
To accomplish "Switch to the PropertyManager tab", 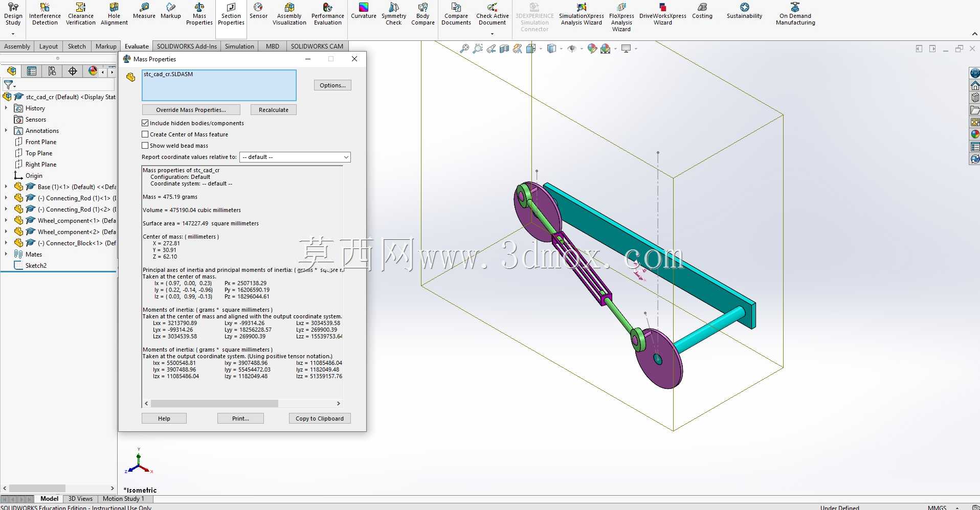I will tap(32, 71).
